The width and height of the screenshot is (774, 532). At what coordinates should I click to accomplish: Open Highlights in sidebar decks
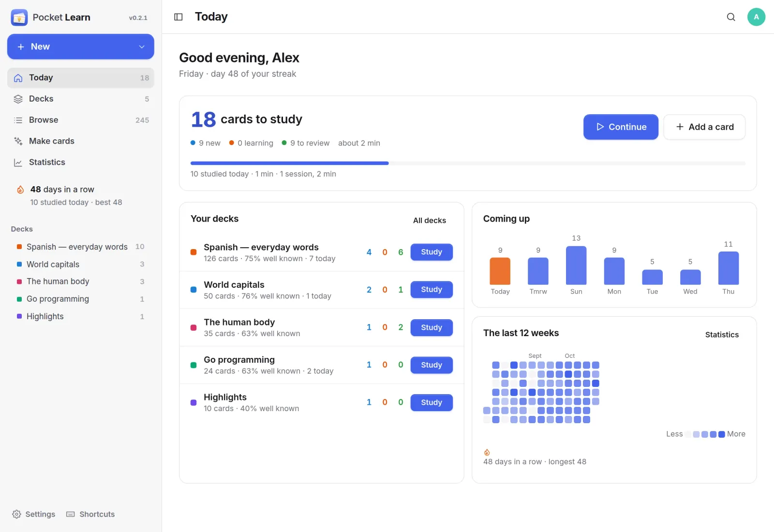[81, 316]
